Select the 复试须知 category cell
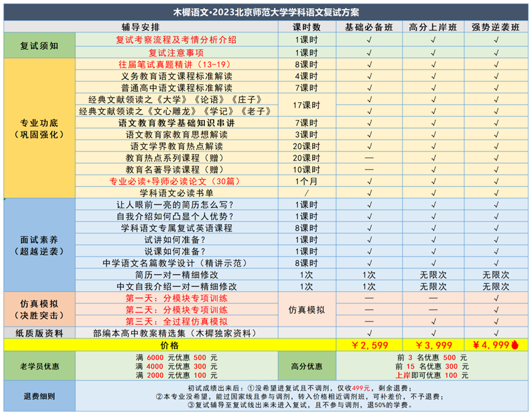 click(39, 46)
